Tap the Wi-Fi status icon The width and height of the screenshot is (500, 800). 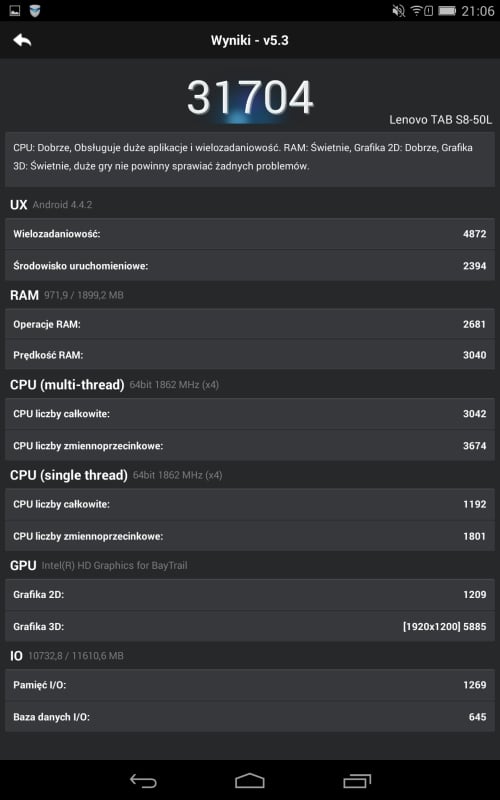pos(417,11)
